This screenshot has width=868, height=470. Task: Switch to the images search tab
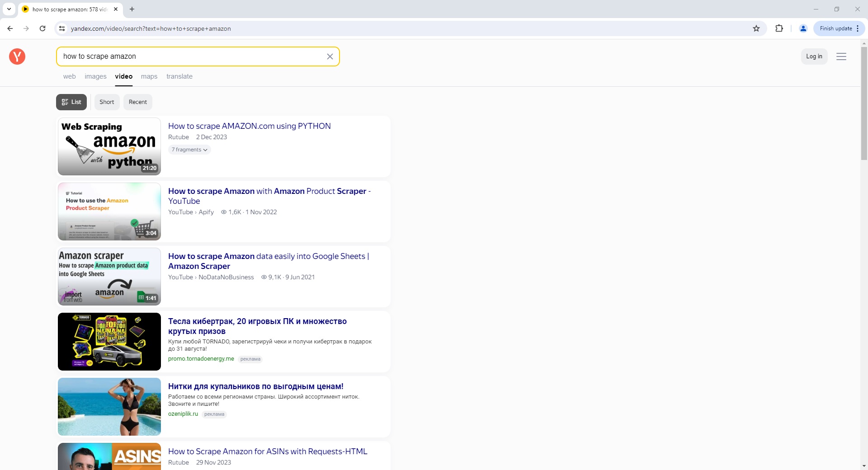pos(95,76)
